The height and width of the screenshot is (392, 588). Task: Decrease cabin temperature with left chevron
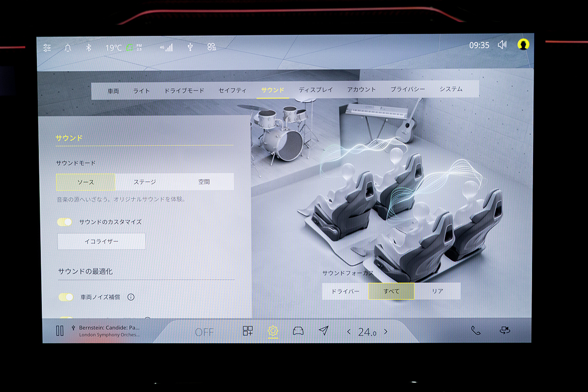click(x=349, y=332)
